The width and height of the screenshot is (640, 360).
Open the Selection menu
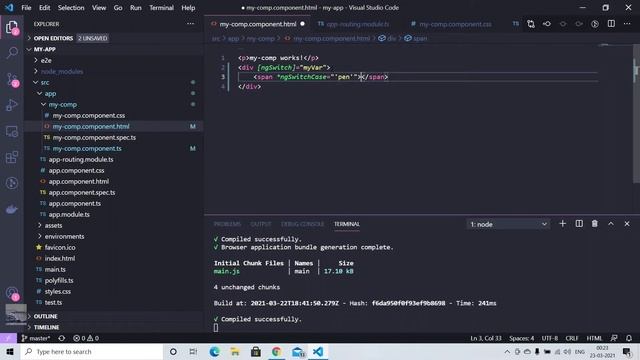[71, 8]
